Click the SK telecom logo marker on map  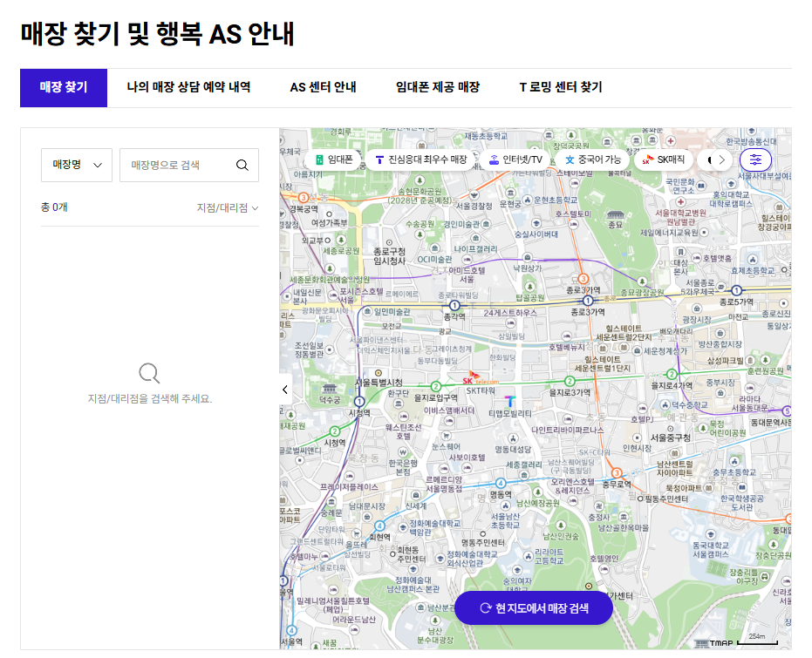[x=480, y=377]
